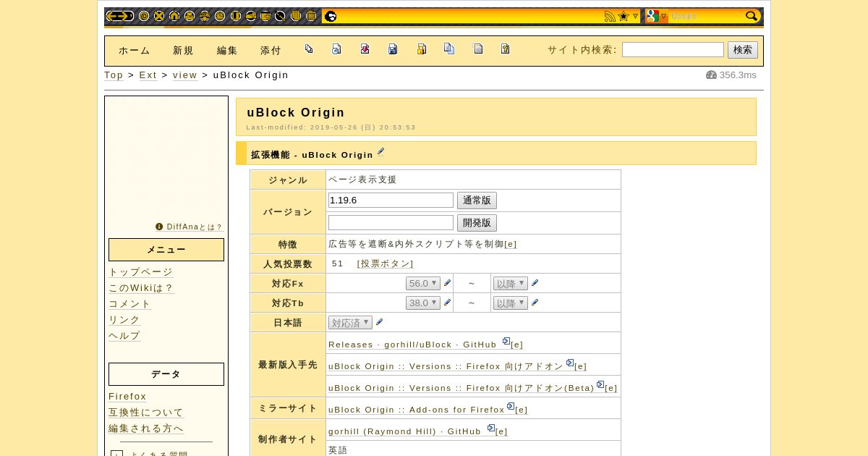Viewport: 868px width, 456px height.
Task: Open the ヘルプ sidebar link
Action: [124, 336]
